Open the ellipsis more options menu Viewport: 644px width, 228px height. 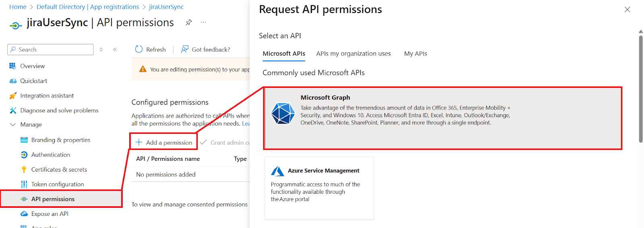tap(203, 23)
